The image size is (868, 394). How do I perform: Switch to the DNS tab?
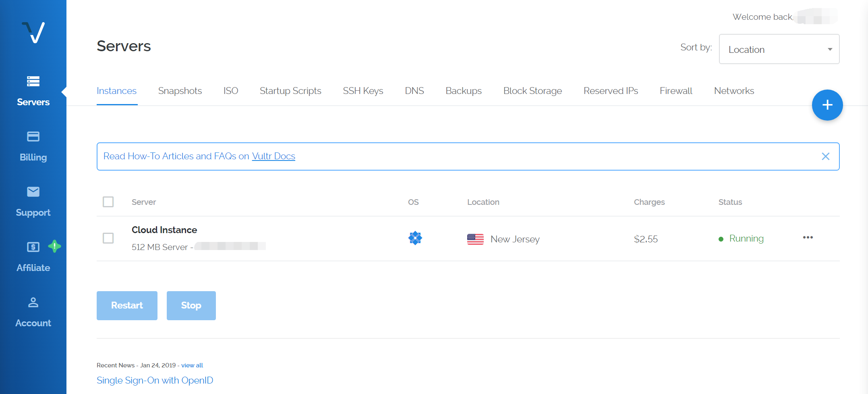click(414, 91)
